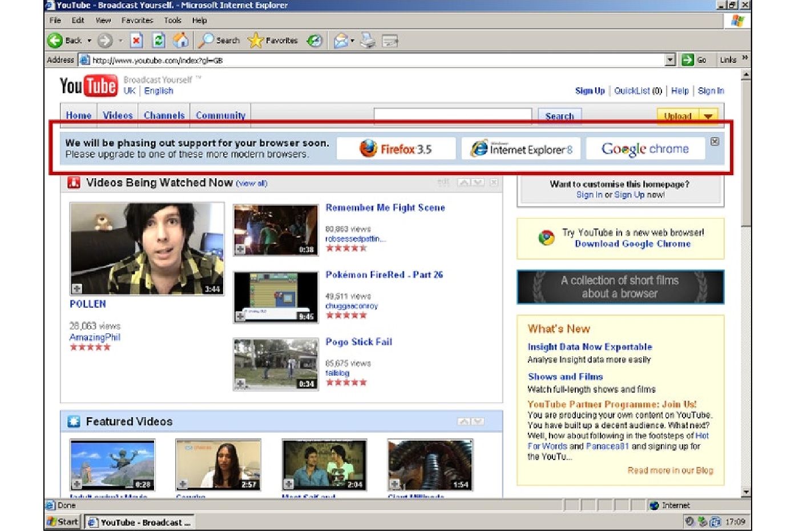Image resolution: width=799 pixels, height=532 pixels.
Task: Click the Print toolbar icon
Action: [x=368, y=41]
